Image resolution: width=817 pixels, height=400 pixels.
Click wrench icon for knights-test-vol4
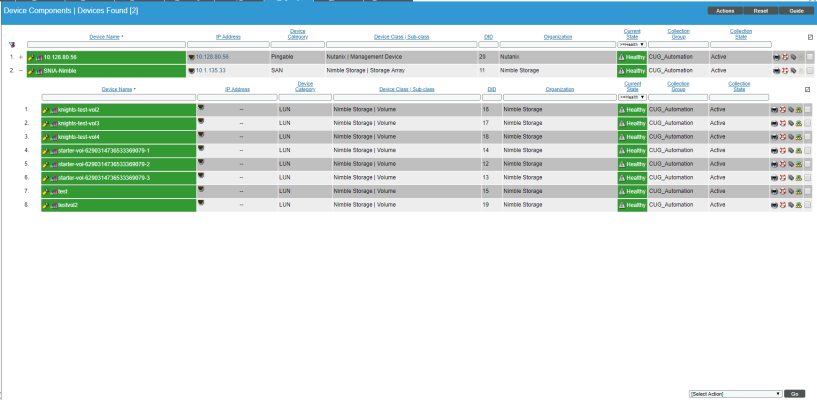coord(46,137)
